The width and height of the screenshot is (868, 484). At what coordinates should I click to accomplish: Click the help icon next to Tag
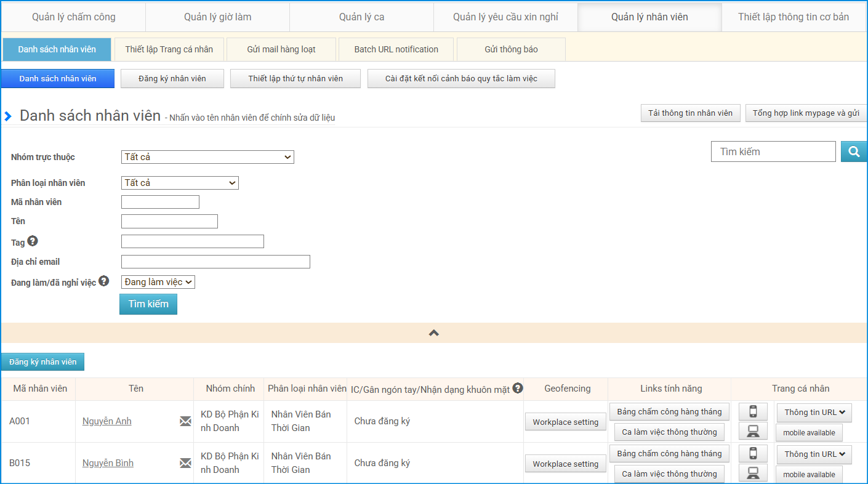click(33, 241)
